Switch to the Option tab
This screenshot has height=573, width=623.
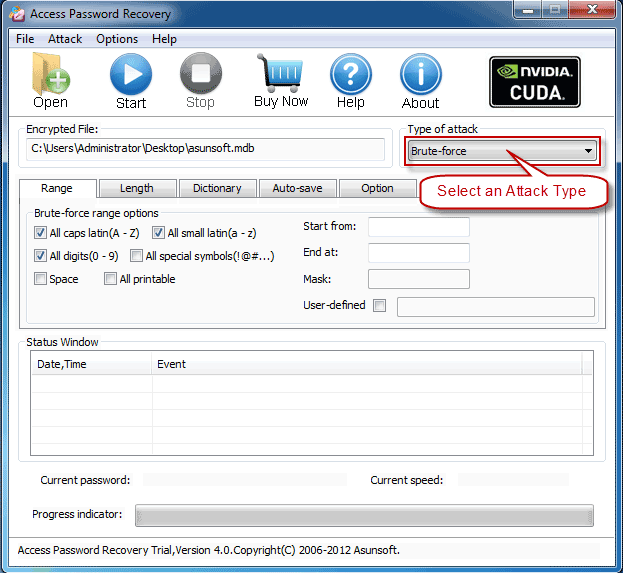click(377, 188)
